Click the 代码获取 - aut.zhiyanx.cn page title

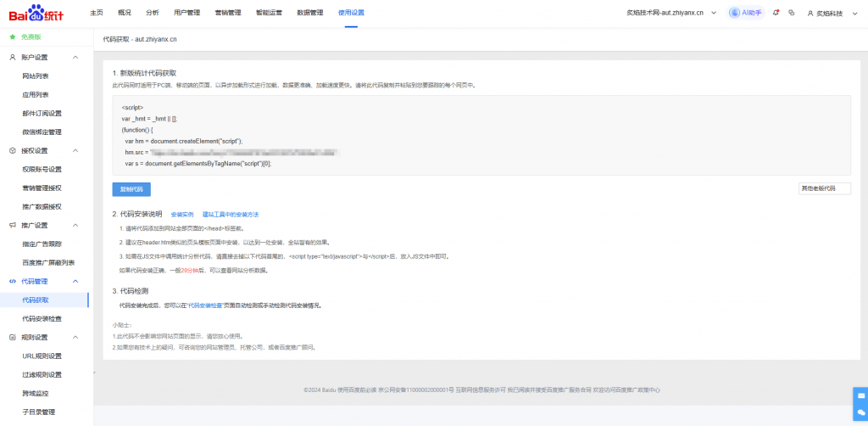(140, 40)
